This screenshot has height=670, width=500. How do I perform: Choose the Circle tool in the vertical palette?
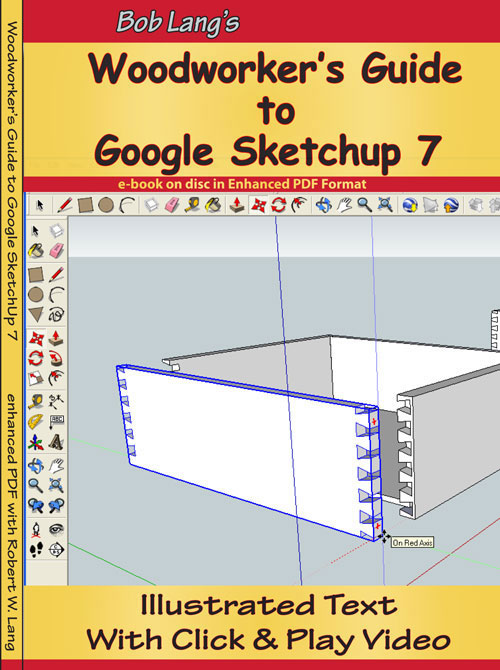pos(36,294)
